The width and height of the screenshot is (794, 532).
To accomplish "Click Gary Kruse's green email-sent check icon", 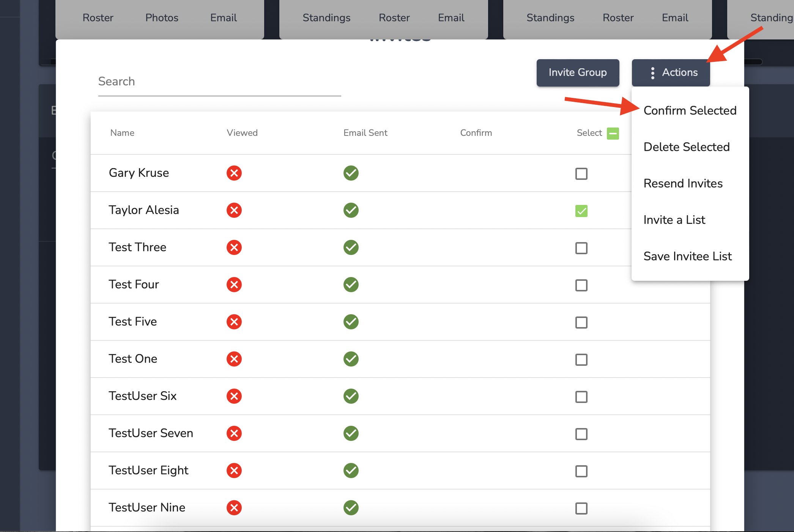I will click(x=351, y=173).
